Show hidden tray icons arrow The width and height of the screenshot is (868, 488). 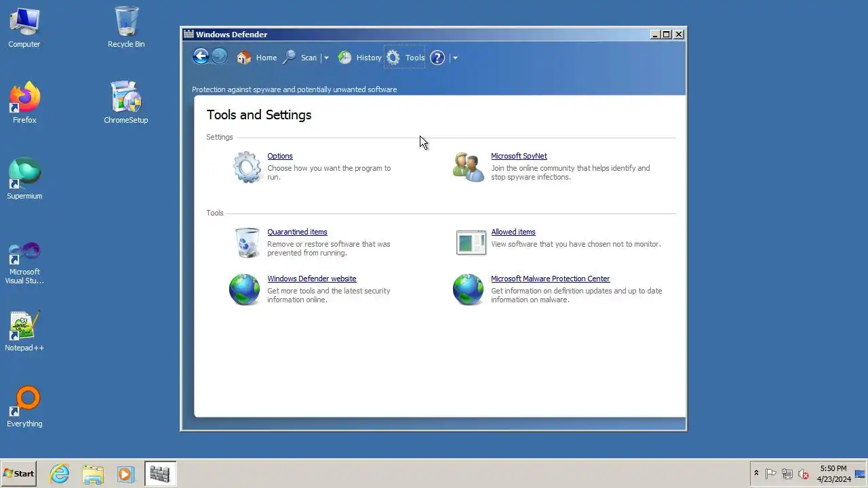[756, 474]
